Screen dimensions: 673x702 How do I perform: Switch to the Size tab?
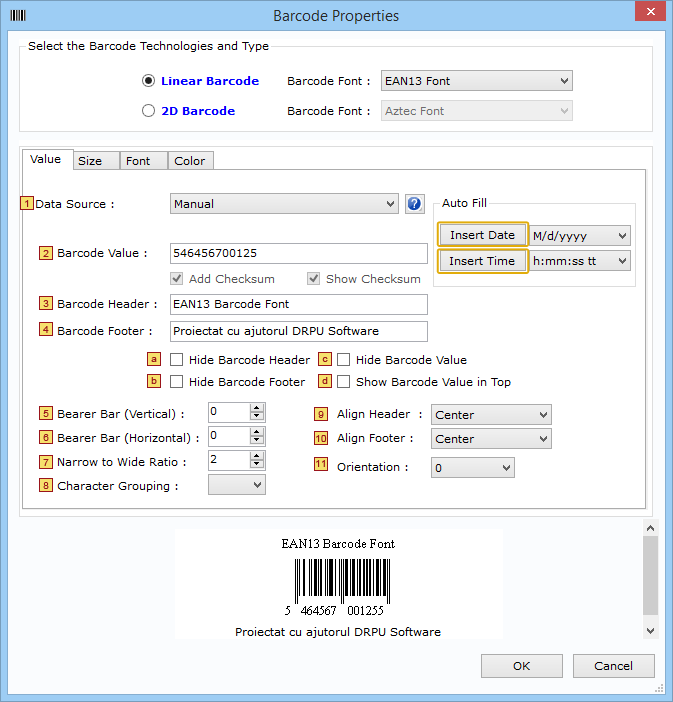click(96, 161)
